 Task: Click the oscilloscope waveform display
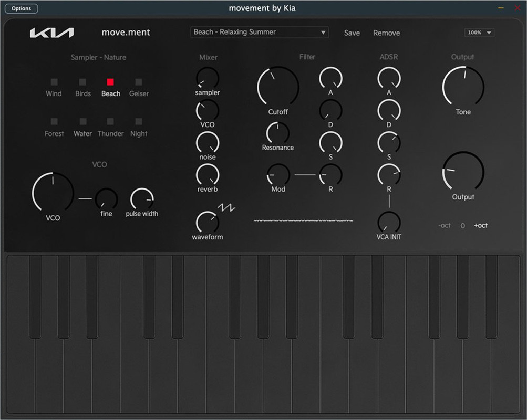coord(303,220)
